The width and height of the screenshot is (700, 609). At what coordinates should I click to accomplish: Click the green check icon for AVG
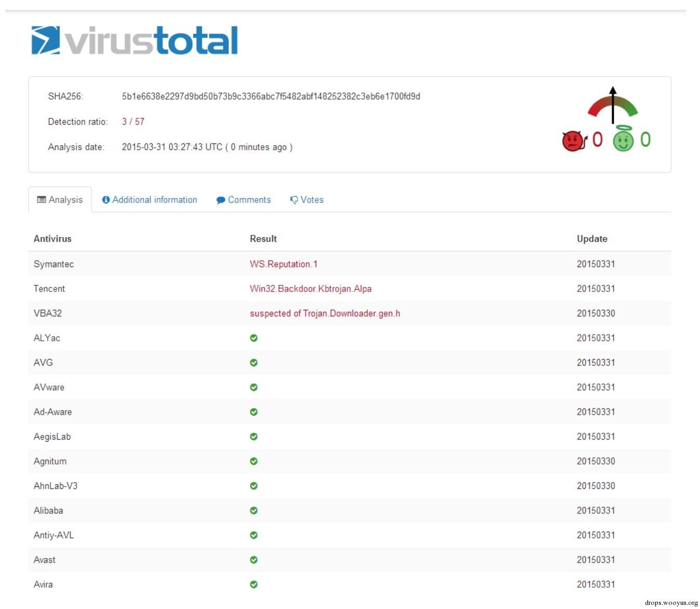[254, 363]
